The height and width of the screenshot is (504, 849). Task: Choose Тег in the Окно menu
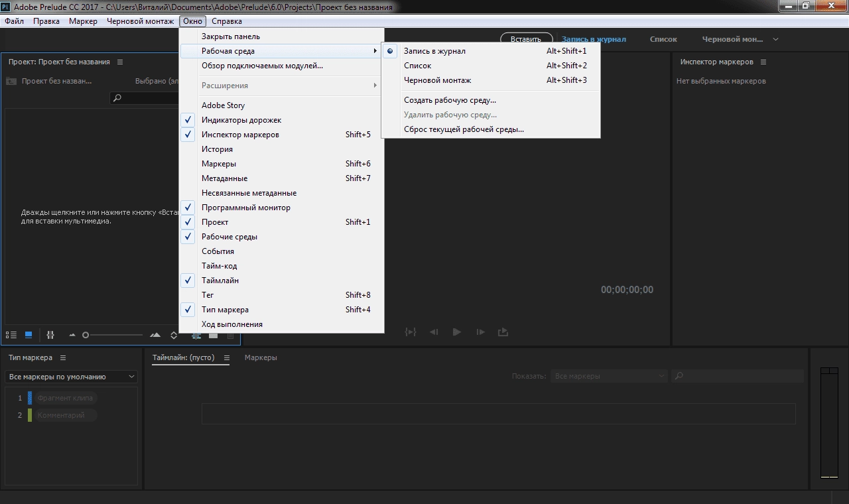281,295
